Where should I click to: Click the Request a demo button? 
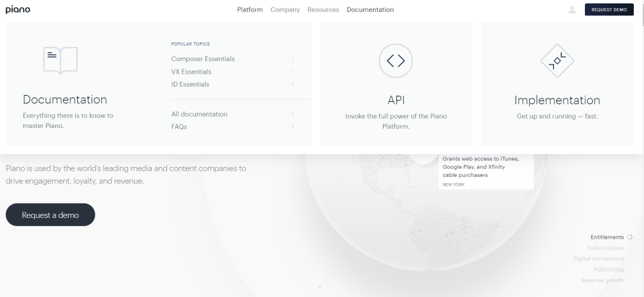[50, 215]
